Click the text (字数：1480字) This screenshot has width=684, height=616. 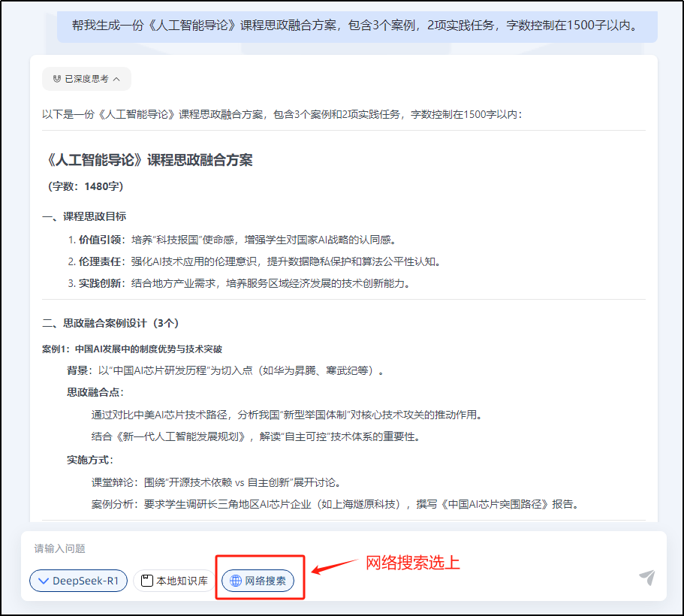click(86, 186)
